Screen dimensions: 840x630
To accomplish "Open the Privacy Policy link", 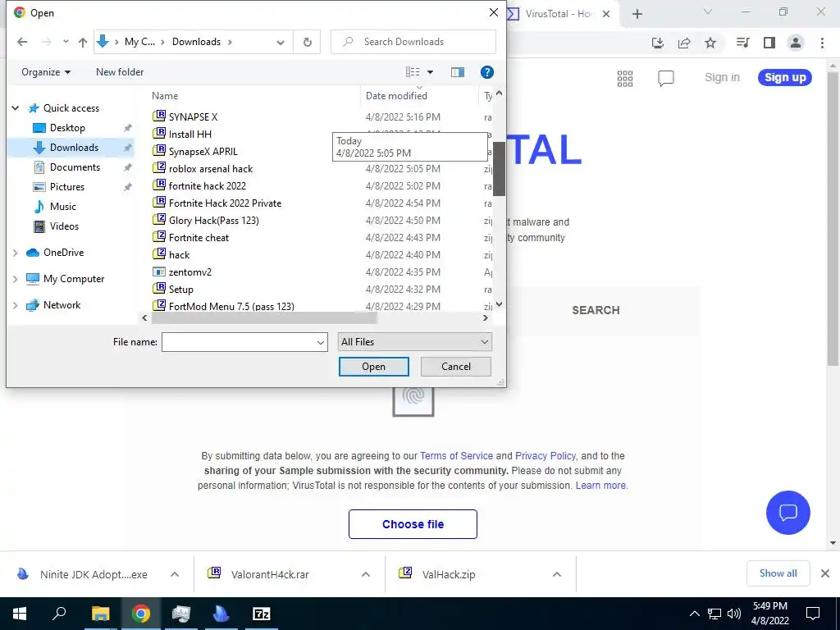I will coord(546,456).
